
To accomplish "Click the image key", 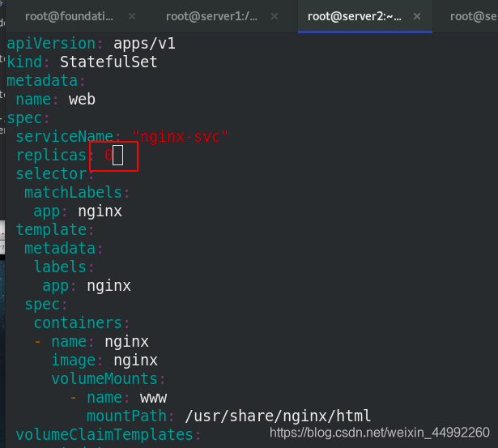I will tap(74, 361).
